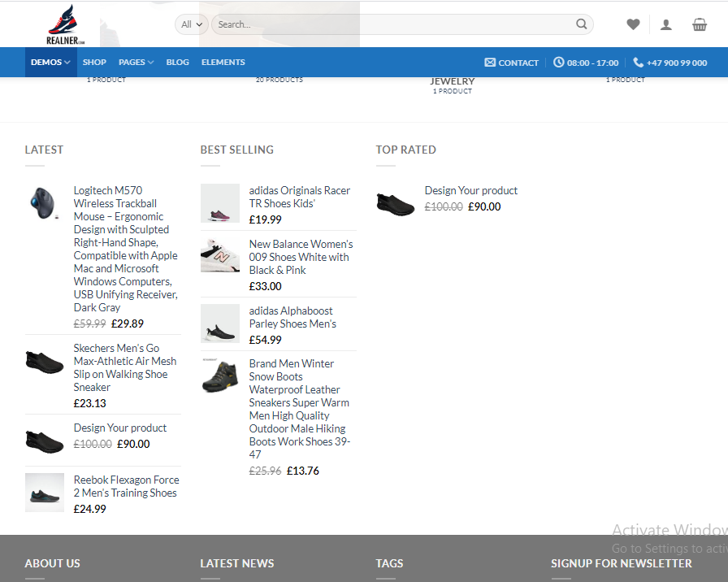Open the SHOP menu item
The height and width of the screenshot is (582, 728).
tap(94, 62)
